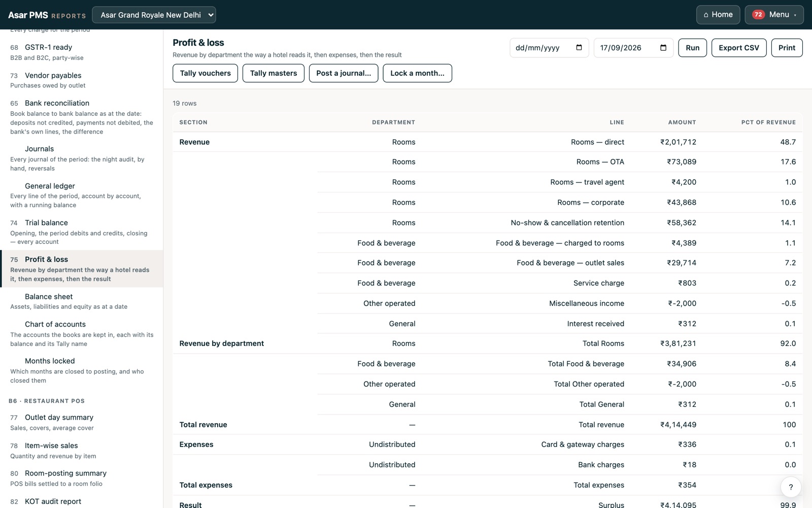Click the PCT OF REVENUE column header
Viewport: 812px width, 508px height.
click(x=768, y=122)
